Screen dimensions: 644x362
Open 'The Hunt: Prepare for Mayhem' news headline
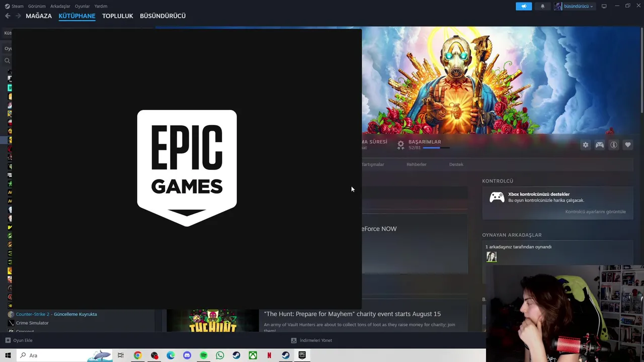[352, 314]
